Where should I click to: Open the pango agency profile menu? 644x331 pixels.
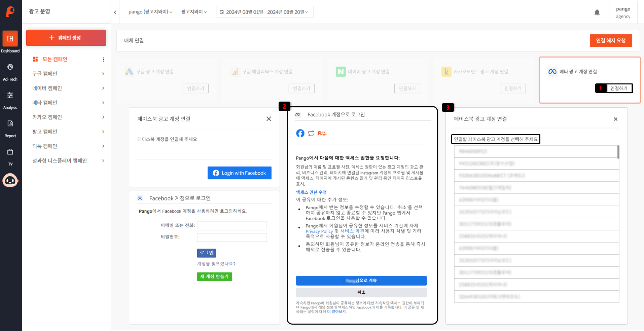(x=623, y=12)
